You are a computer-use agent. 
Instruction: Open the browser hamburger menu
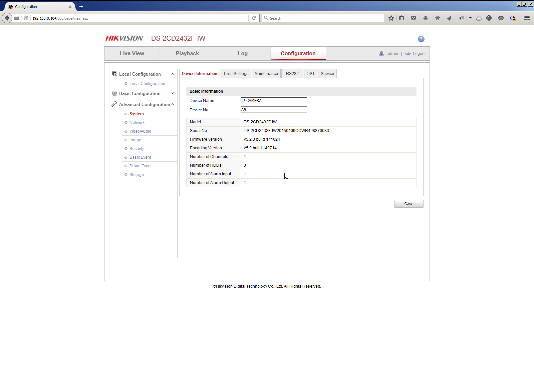click(527, 18)
